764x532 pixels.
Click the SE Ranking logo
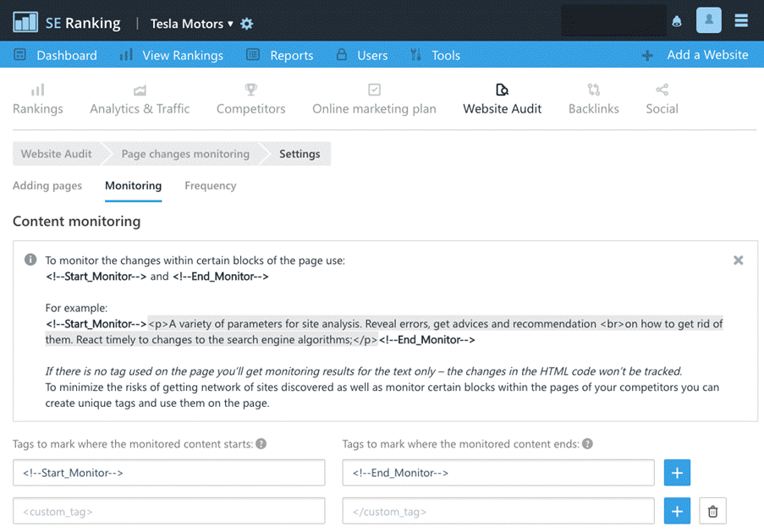[x=67, y=23]
